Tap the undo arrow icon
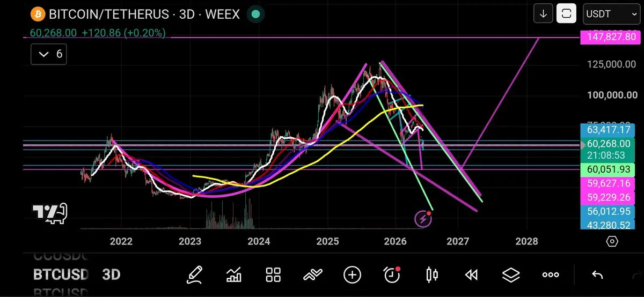The image size is (644, 297). [597, 275]
